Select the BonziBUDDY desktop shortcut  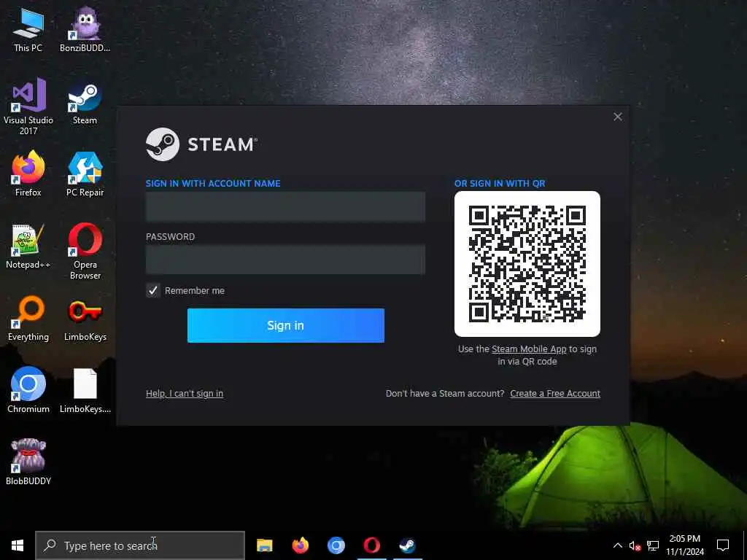pyautogui.click(x=85, y=29)
